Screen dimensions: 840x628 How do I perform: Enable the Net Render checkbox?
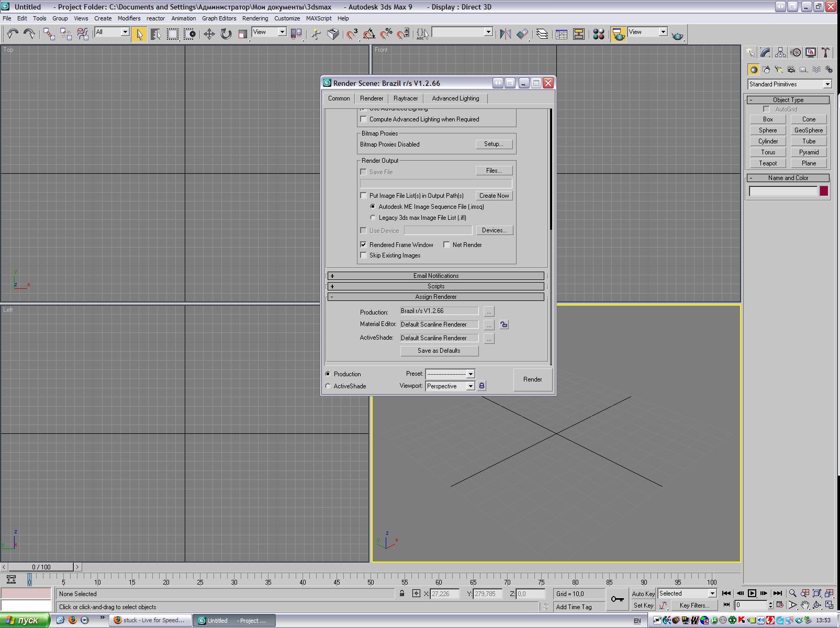pyautogui.click(x=446, y=244)
